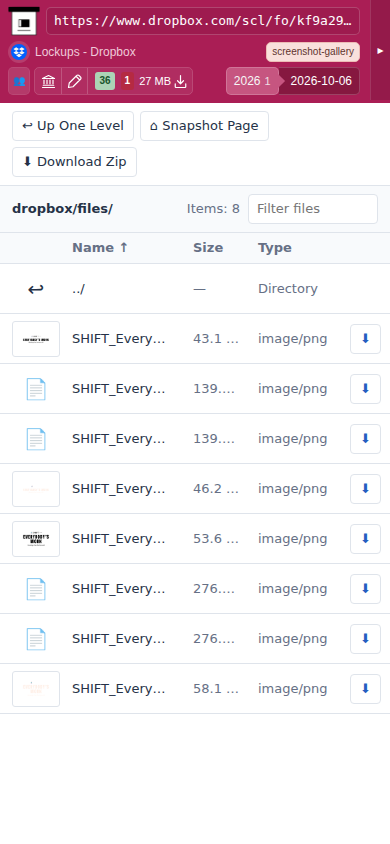The width and height of the screenshot is (390, 844).
Task: Select the 2026-10-06 date entry
Action: click(321, 81)
